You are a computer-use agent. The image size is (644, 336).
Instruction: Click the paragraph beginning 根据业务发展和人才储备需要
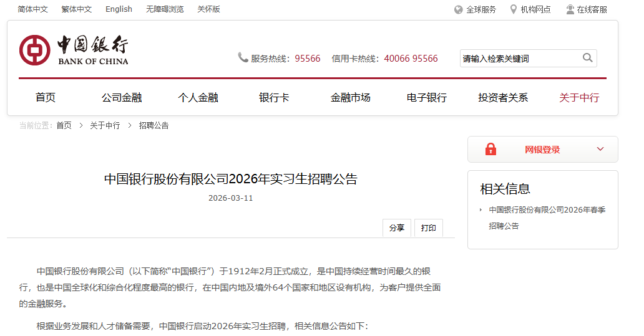(202, 326)
